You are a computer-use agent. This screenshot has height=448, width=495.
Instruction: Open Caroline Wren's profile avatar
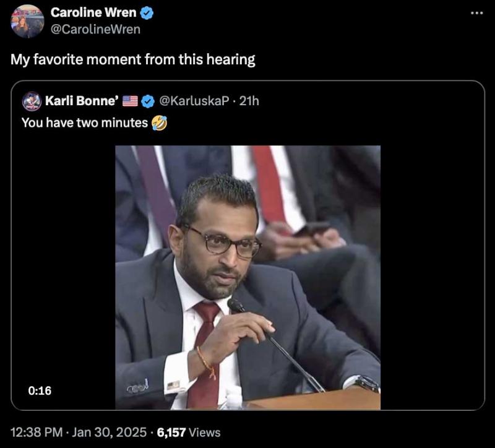coord(27,22)
